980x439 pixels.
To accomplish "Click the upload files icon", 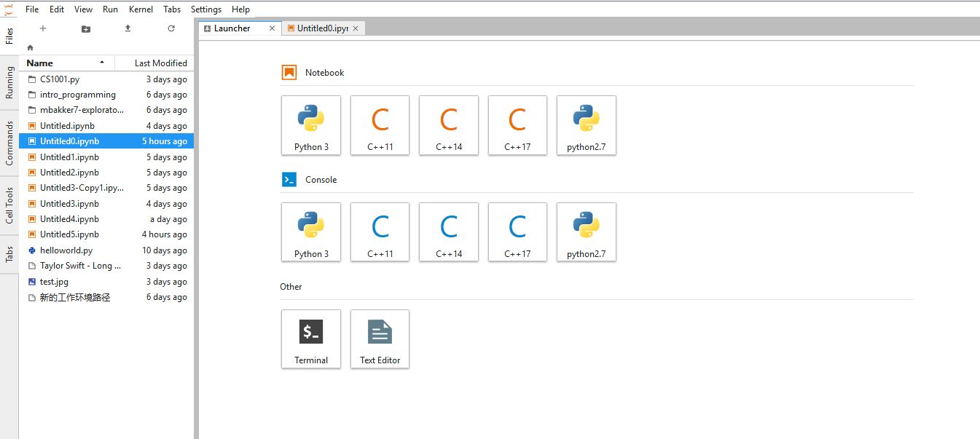I will 128,28.
